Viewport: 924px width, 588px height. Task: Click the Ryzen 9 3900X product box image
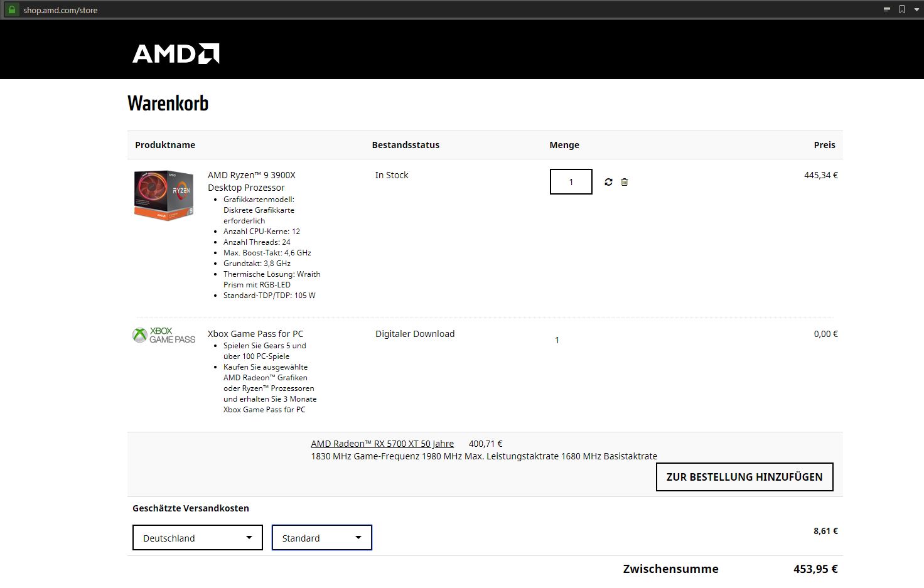(x=164, y=195)
